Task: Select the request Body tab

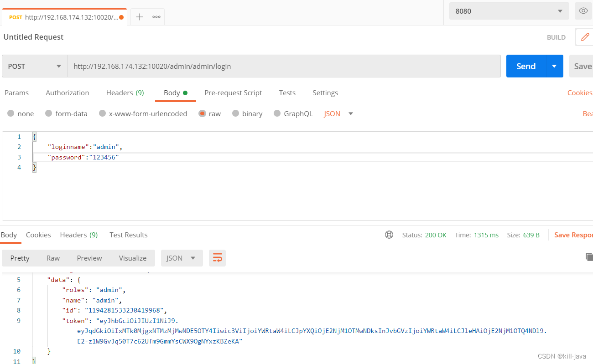Action: [x=176, y=92]
